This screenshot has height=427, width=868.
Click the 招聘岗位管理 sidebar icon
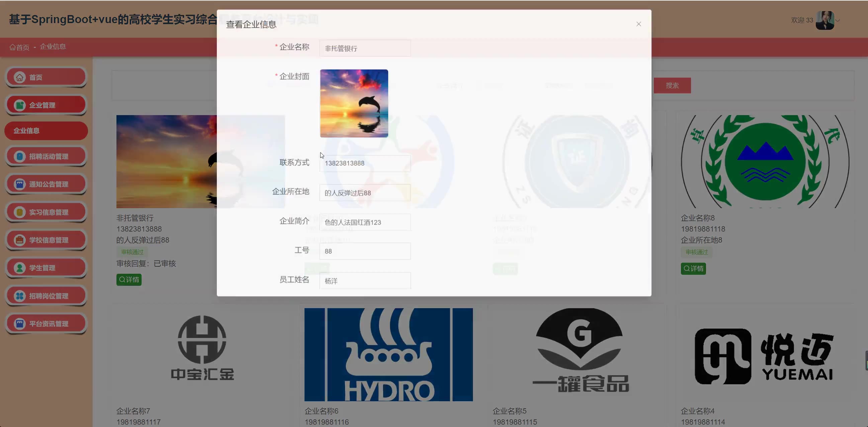(19, 295)
